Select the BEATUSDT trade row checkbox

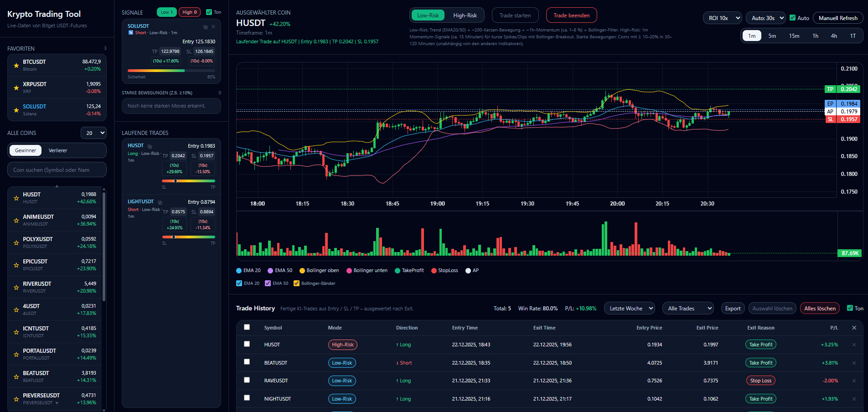click(247, 362)
